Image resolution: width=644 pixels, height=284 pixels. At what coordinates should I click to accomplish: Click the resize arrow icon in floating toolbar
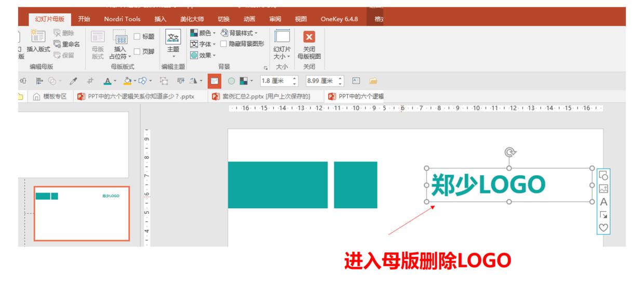603,214
